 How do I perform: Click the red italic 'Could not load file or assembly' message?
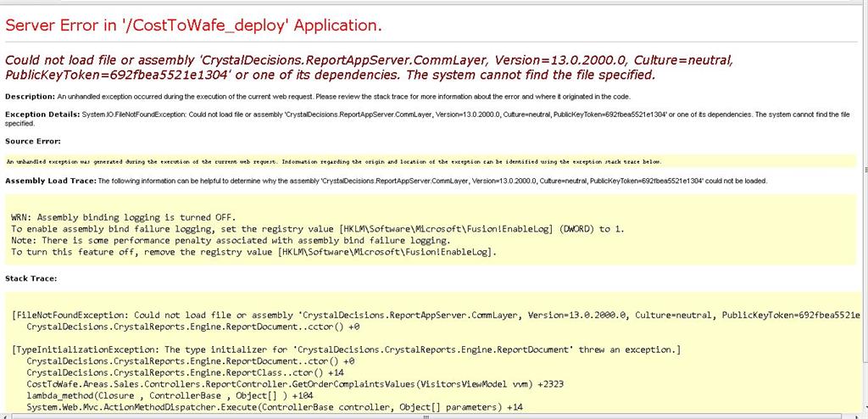coord(370,67)
